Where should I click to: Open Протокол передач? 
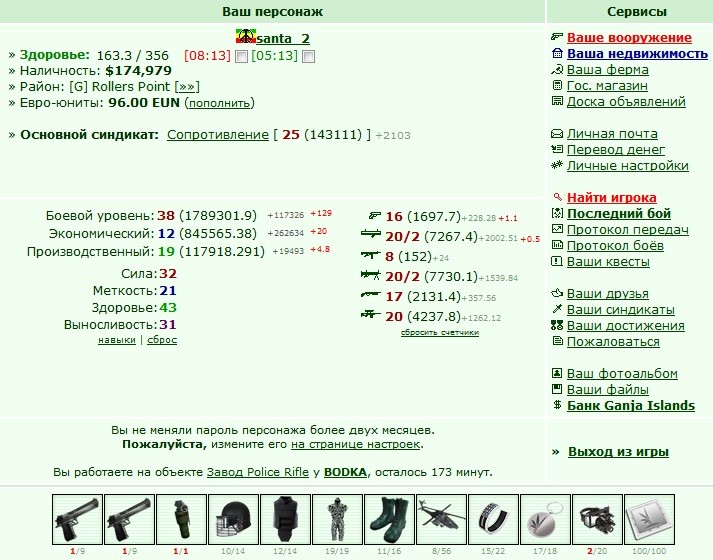[628, 230]
